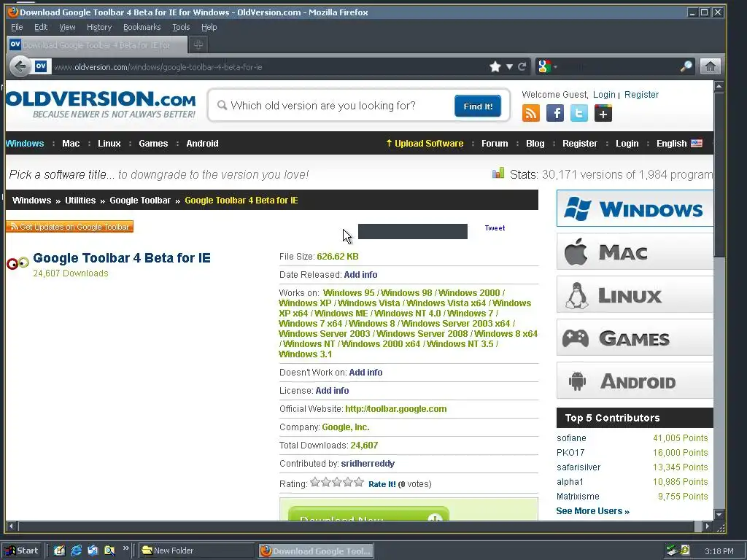Click the Firefox taskbar button
This screenshot has height=560, width=747.
tap(316, 551)
